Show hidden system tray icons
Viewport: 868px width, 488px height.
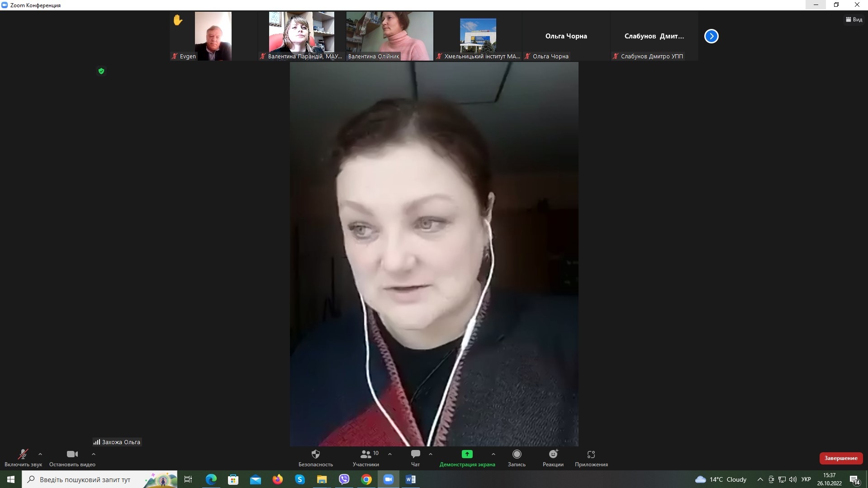pyautogui.click(x=760, y=479)
